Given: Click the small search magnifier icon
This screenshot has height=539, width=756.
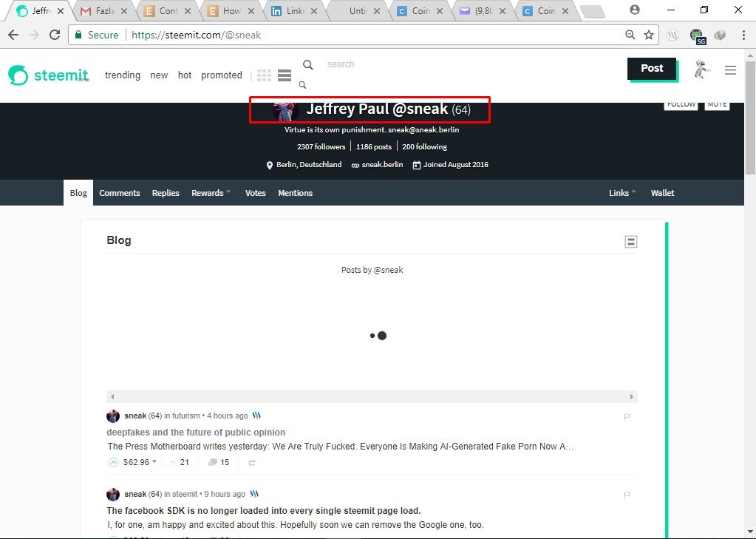Looking at the screenshot, I should pyautogui.click(x=302, y=85).
